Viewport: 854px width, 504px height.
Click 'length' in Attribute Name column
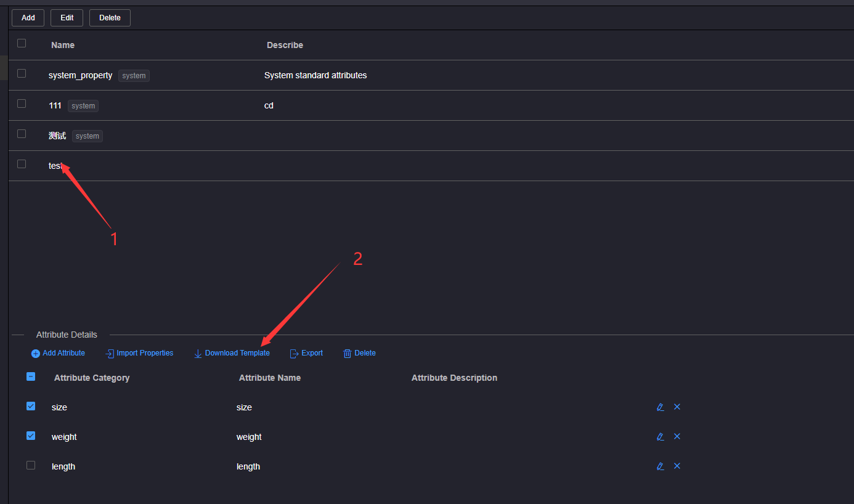point(248,466)
